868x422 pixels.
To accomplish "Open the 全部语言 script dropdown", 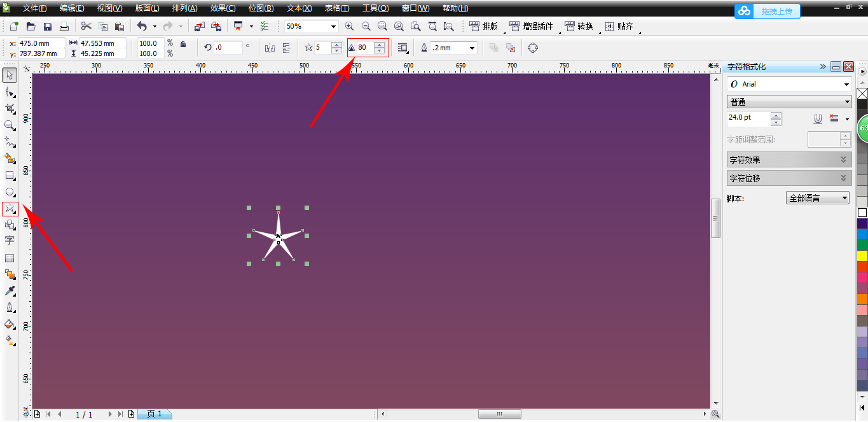I will [x=844, y=198].
